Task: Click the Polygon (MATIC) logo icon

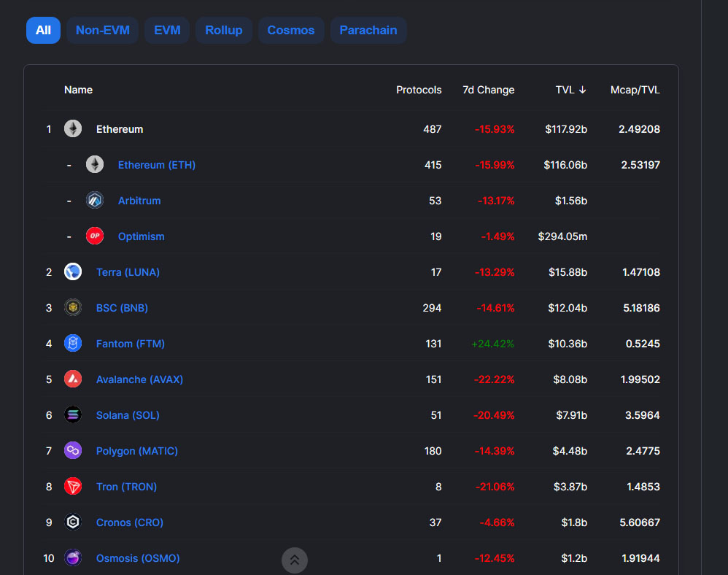Action: [x=73, y=450]
